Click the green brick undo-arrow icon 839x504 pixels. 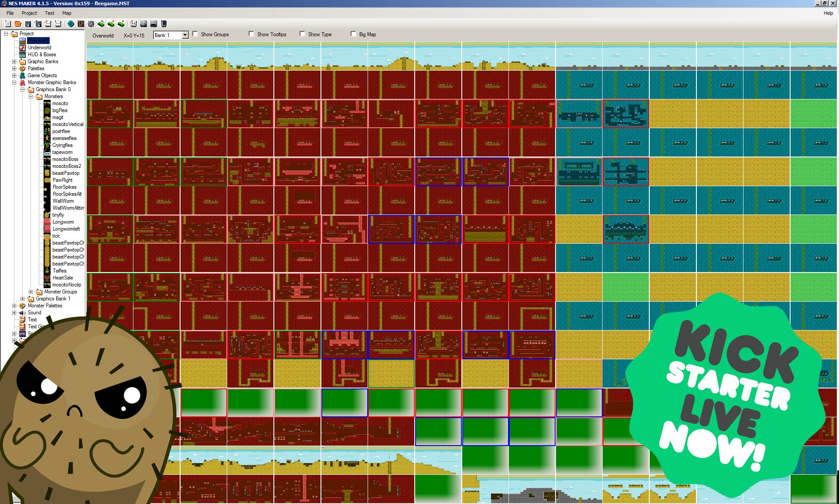click(101, 24)
